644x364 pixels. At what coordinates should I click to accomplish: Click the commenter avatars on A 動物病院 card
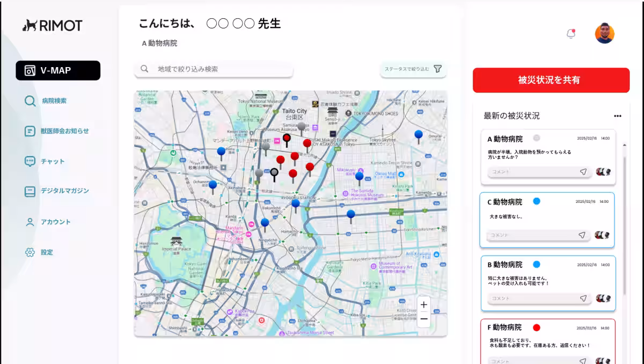pyautogui.click(x=604, y=172)
